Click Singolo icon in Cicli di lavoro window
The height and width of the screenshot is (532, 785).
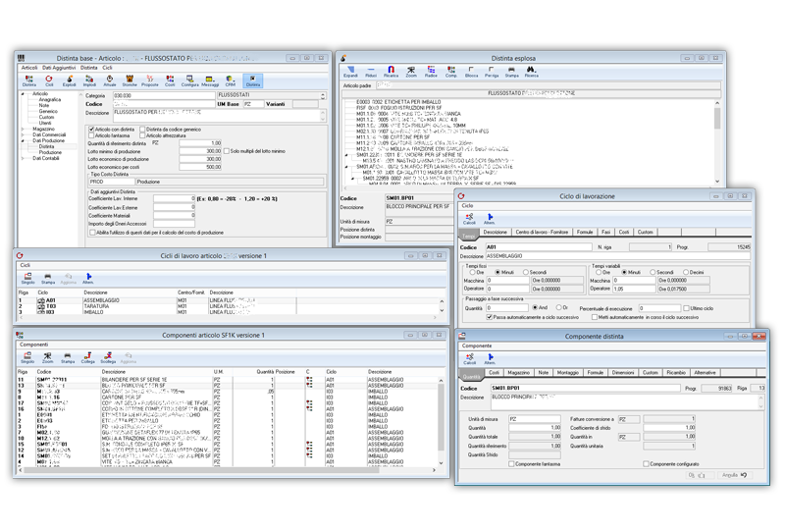click(x=28, y=279)
